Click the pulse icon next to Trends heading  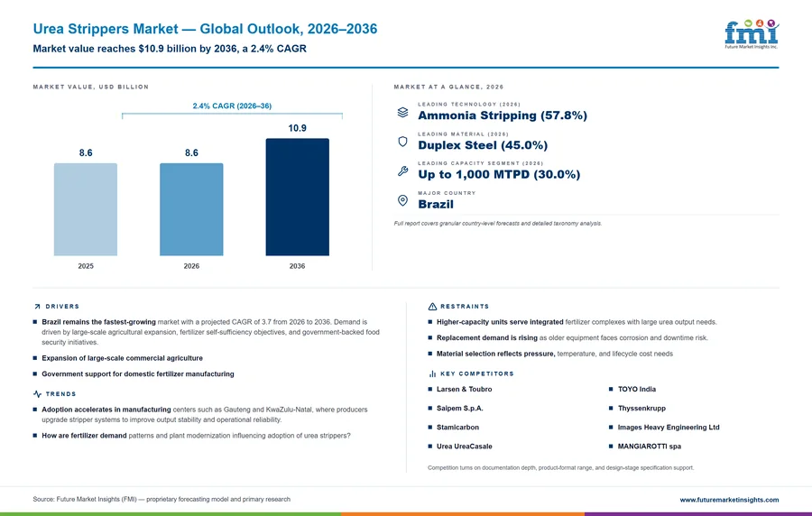[x=37, y=394]
